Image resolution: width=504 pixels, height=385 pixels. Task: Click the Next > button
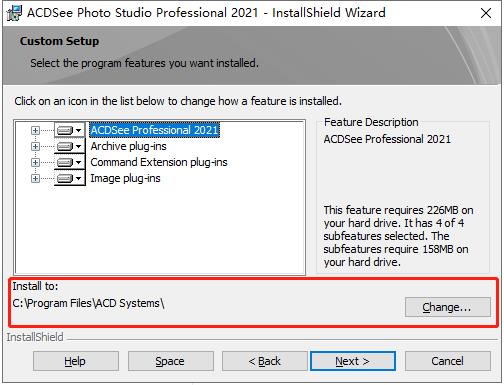[353, 361]
